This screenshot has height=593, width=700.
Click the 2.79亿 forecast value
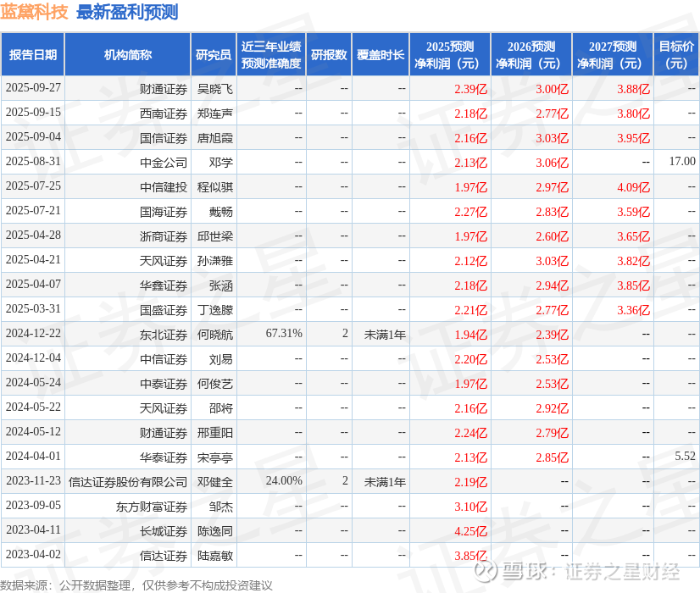click(553, 433)
